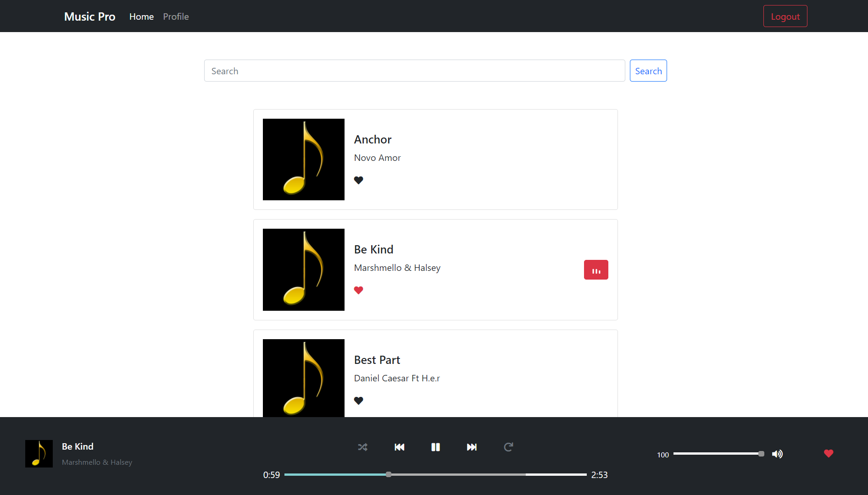
Task: Click the Search button
Action: [x=648, y=71]
